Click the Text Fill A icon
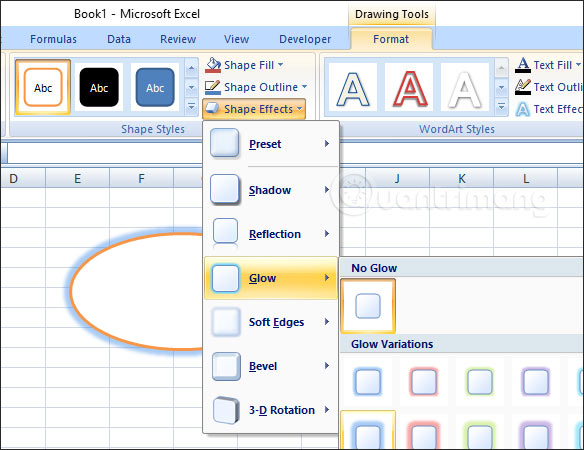Screen dimensions: 584x450 coord(523,65)
